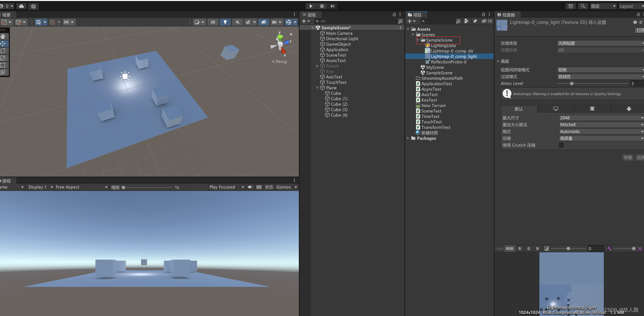Adjust the Game view zoom (缩放) slider
The width and height of the screenshot is (644, 316).
coord(148,187)
